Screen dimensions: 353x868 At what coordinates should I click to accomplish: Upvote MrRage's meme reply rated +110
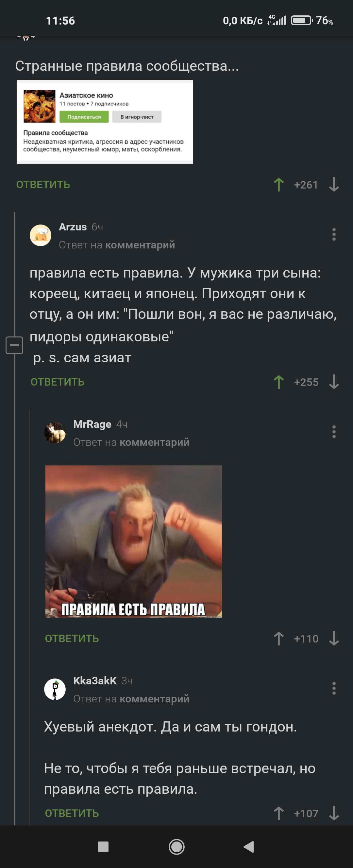click(x=278, y=639)
